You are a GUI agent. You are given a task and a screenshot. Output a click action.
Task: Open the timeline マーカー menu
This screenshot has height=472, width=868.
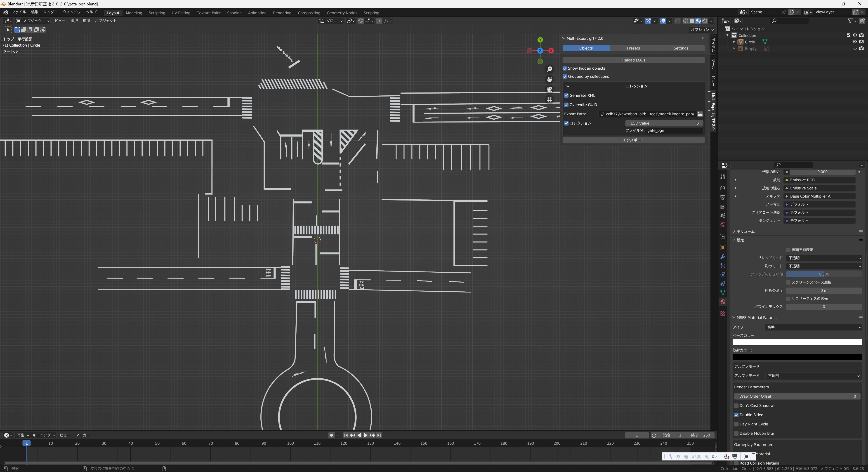(83, 435)
